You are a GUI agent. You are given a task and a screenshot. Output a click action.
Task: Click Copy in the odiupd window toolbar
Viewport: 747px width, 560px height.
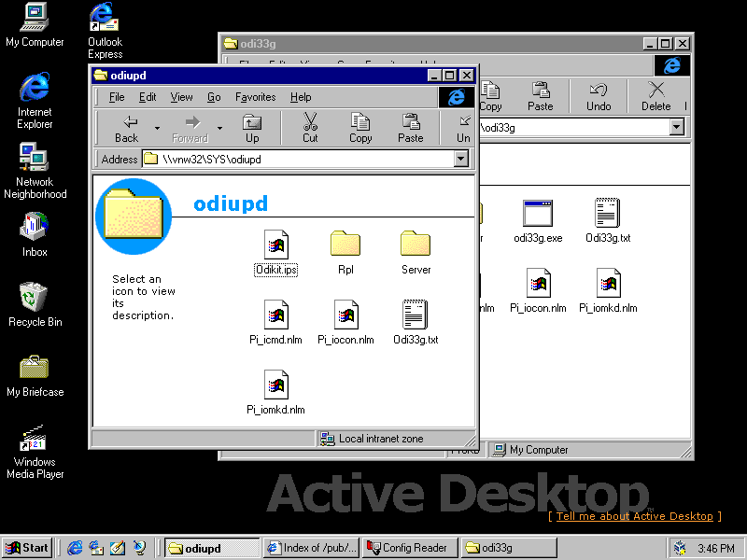(x=360, y=129)
